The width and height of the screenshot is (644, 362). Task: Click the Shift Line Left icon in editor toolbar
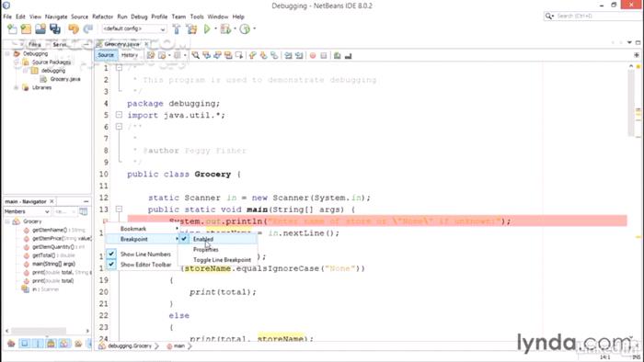(288, 55)
